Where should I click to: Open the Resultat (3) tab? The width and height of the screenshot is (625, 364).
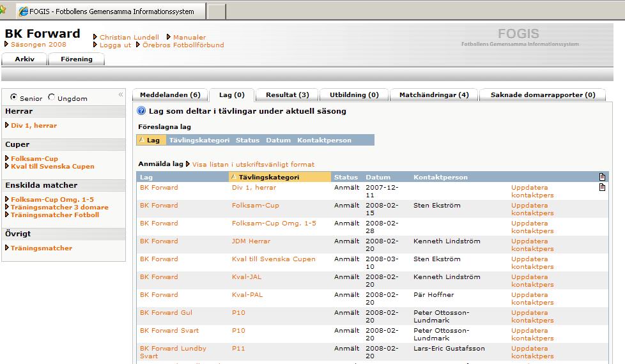pyautogui.click(x=288, y=95)
